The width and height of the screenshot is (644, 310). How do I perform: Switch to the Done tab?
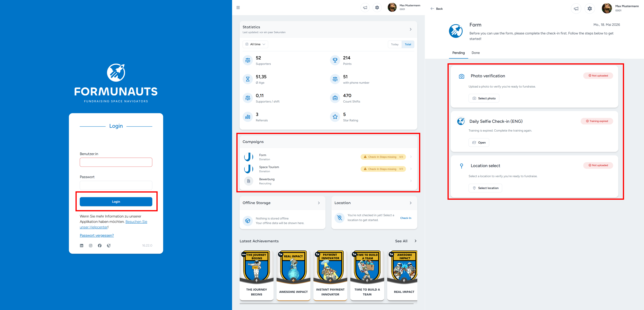(475, 53)
